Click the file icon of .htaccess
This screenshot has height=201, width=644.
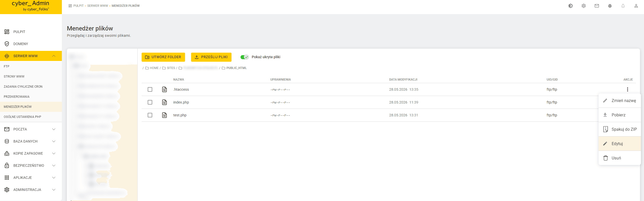click(164, 89)
